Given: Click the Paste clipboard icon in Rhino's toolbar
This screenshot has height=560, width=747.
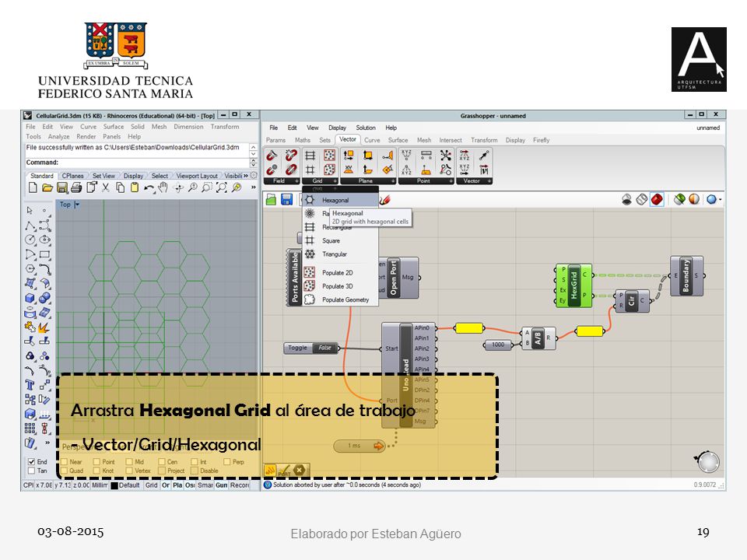Looking at the screenshot, I should pos(135,187).
